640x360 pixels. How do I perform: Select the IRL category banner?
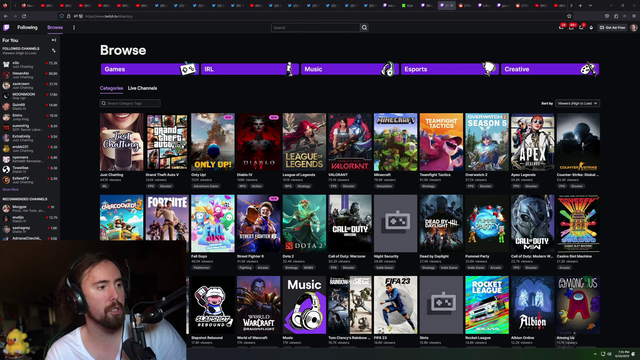(249, 69)
